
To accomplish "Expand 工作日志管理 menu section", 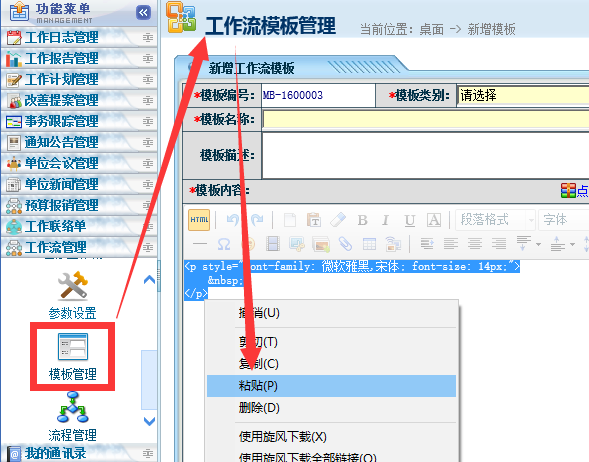I will click(79, 38).
